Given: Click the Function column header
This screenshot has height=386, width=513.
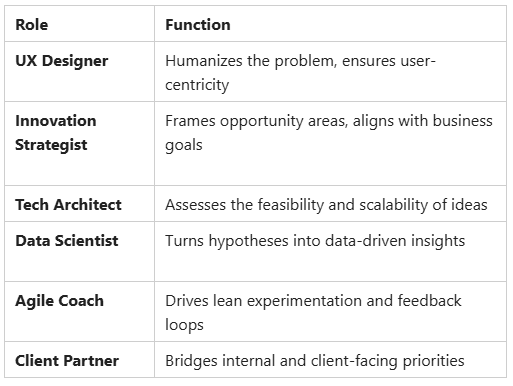Looking at the screenshot, I should [330, 24].
